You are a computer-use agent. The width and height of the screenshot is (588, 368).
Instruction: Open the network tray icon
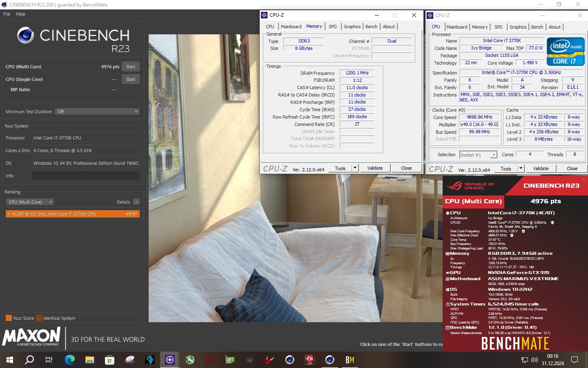click(525, 360)
